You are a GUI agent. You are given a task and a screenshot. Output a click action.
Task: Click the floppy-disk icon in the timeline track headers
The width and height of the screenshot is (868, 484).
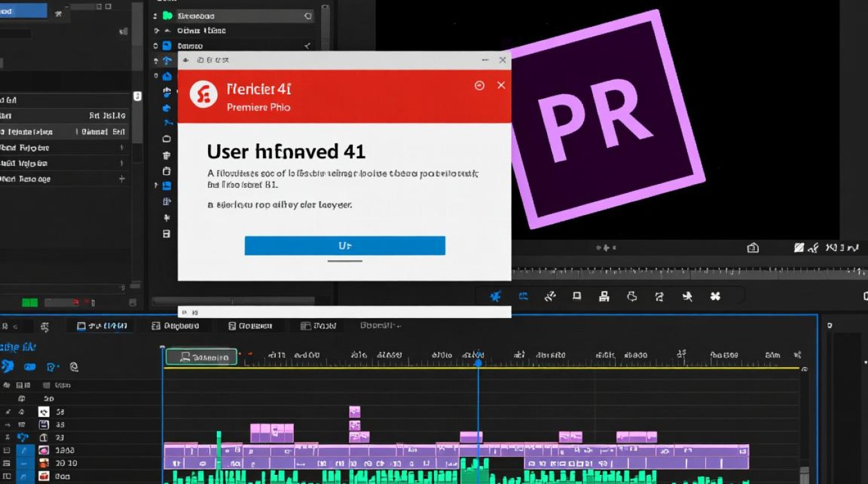pos(43,425)
